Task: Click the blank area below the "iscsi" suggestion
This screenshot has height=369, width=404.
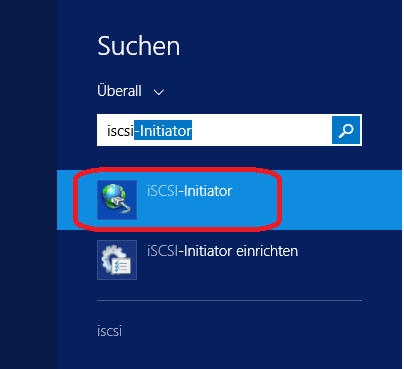Action: click(229, 355)
